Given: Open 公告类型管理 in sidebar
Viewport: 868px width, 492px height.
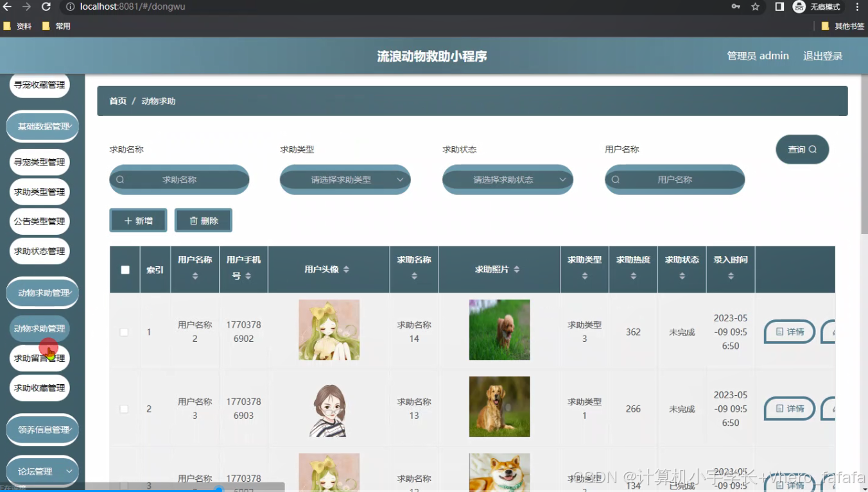Looking at the screenshot, I should tap(40, 221).
